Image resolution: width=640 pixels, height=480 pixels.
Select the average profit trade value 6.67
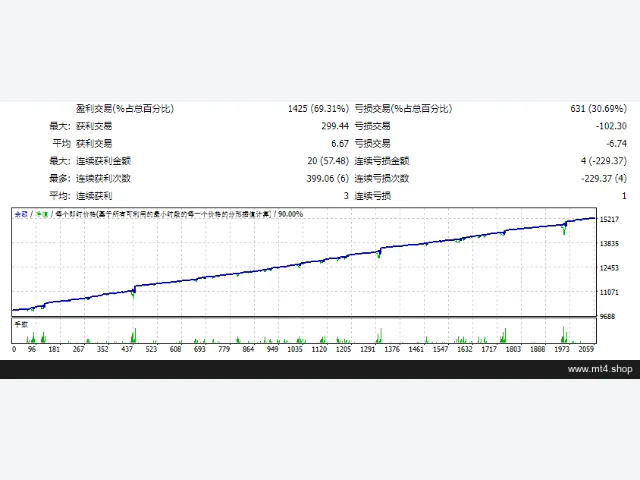tap(340, 144)
